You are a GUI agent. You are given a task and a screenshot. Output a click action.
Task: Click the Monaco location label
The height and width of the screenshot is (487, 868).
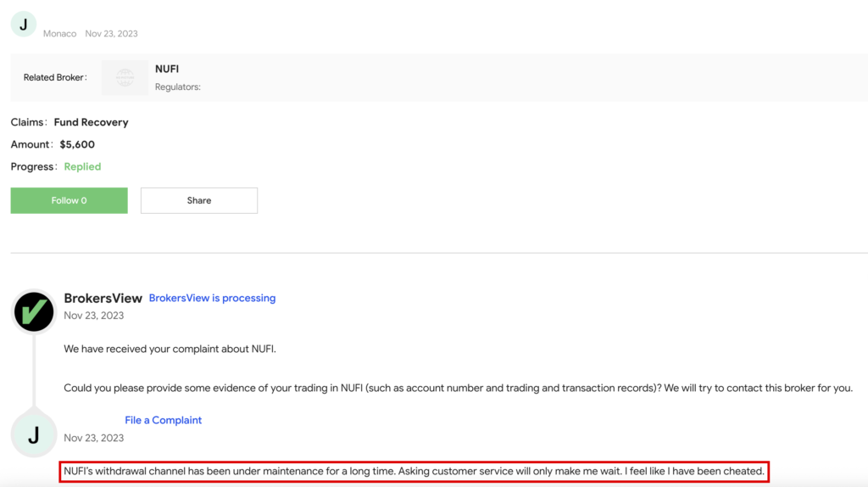coord(60,34)
